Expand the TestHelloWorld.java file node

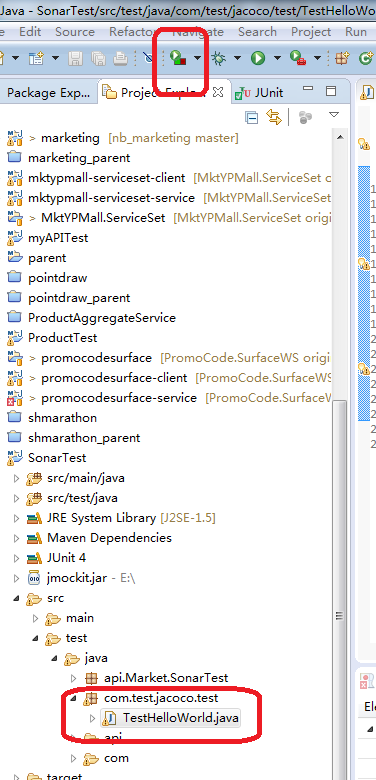tap(93, 718)
